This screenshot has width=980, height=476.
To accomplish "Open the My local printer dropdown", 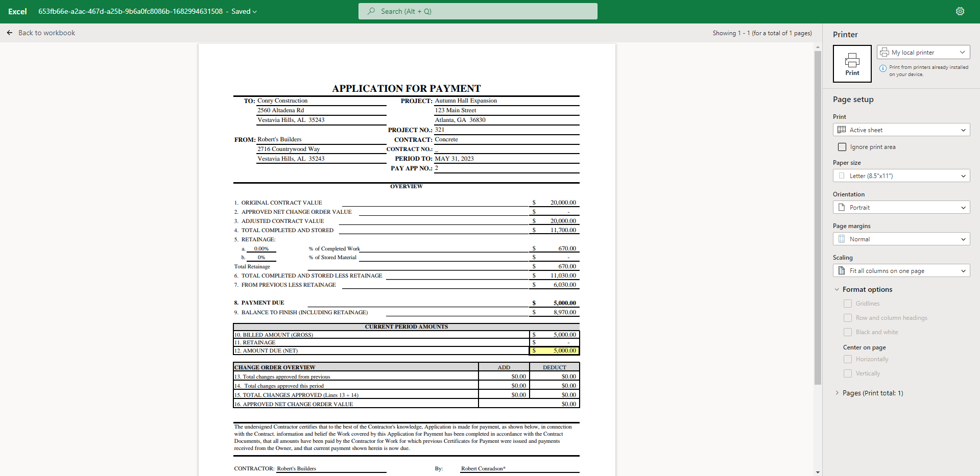I will pos(923,52).
